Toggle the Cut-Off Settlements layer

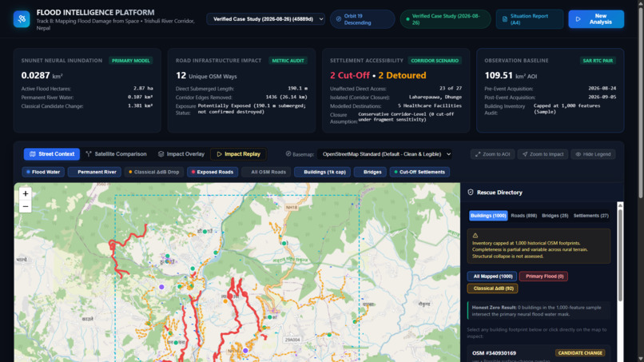click(419, 172)
